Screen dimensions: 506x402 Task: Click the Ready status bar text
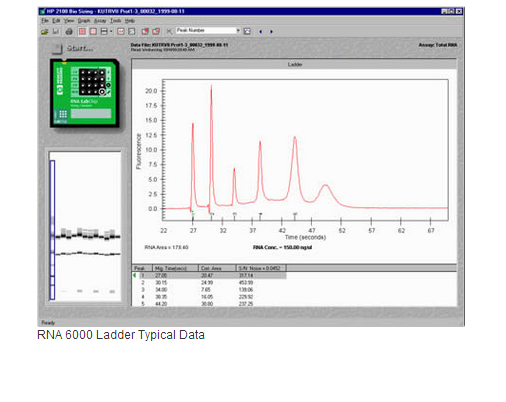48,323
